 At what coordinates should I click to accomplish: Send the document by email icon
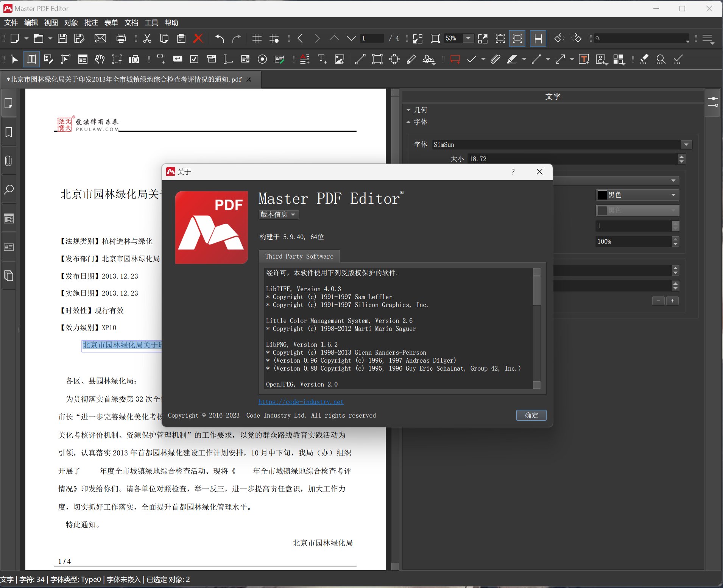[x=100, y=38]
